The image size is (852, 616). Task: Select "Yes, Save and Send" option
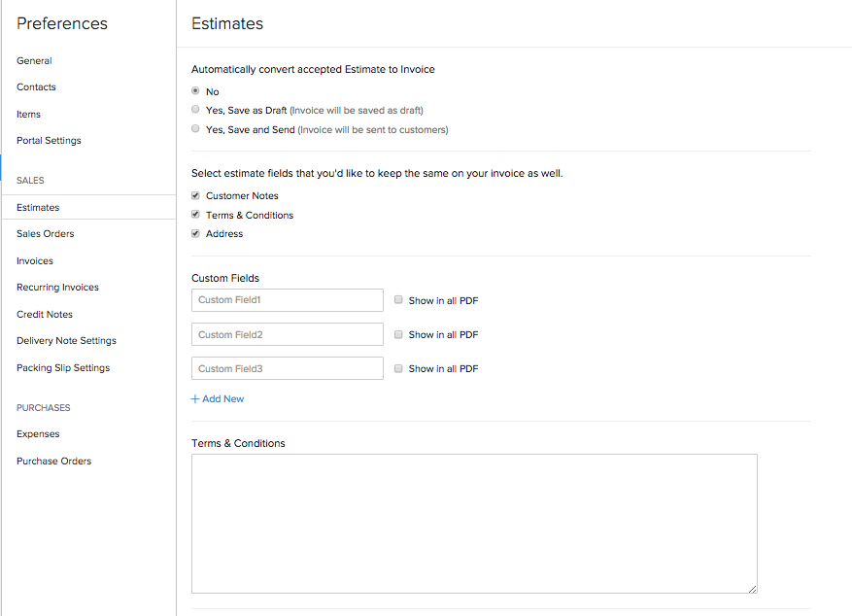[x=196, y=129]
